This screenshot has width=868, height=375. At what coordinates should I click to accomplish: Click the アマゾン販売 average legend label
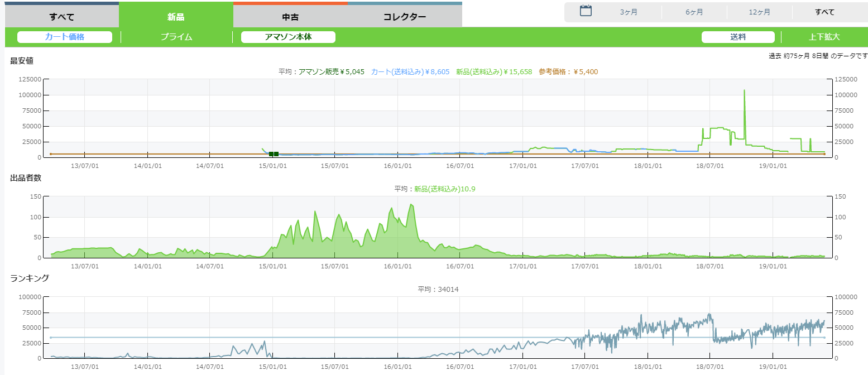(x=331, y=72)
